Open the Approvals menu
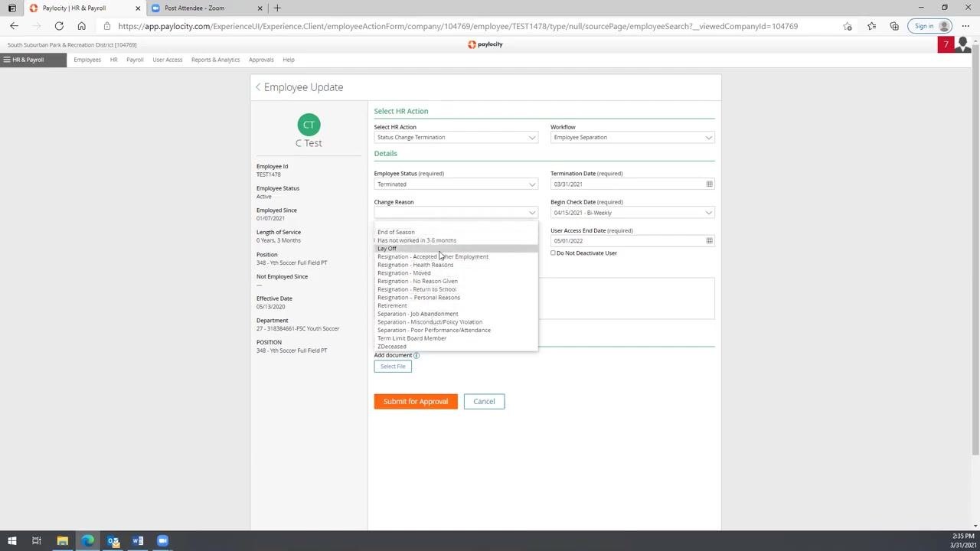The height and width of the screenshot is (551, 980). 261,60
